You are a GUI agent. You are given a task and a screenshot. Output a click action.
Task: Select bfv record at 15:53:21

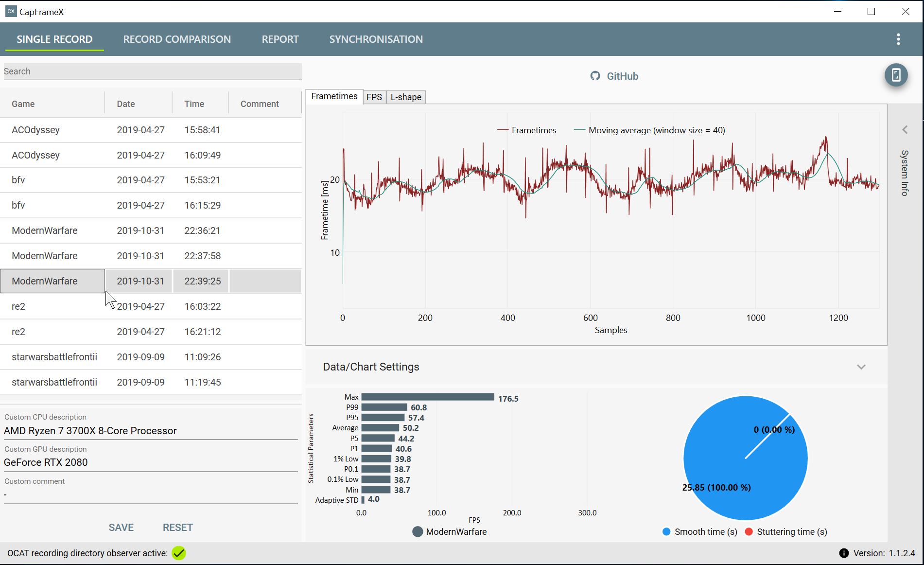pos(151,180)
